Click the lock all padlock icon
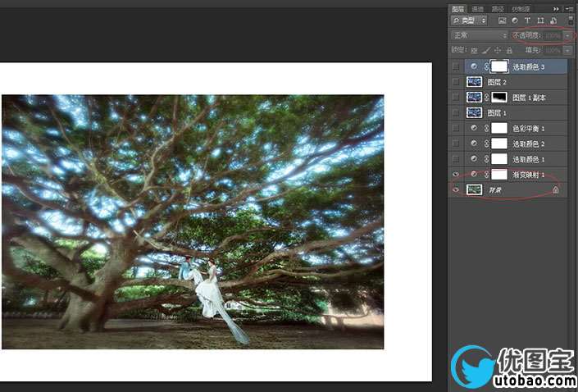This screenshot has width=578, height=392. click(x=509, y=50)
